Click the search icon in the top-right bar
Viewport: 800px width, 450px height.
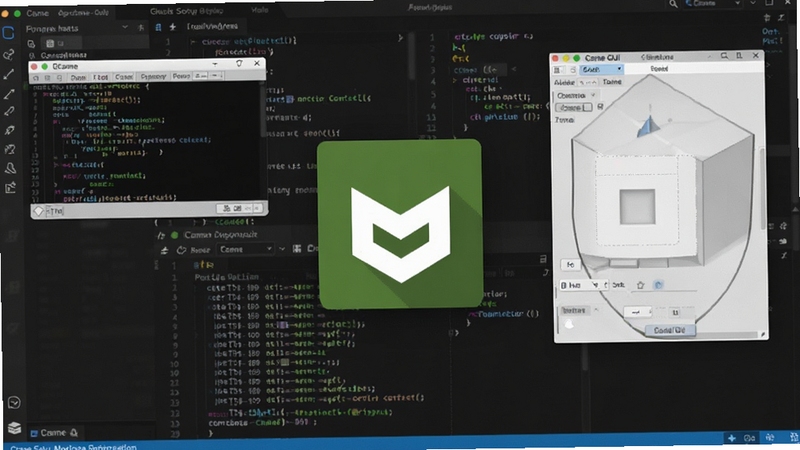pyautogui.click(x=673, y=4)
